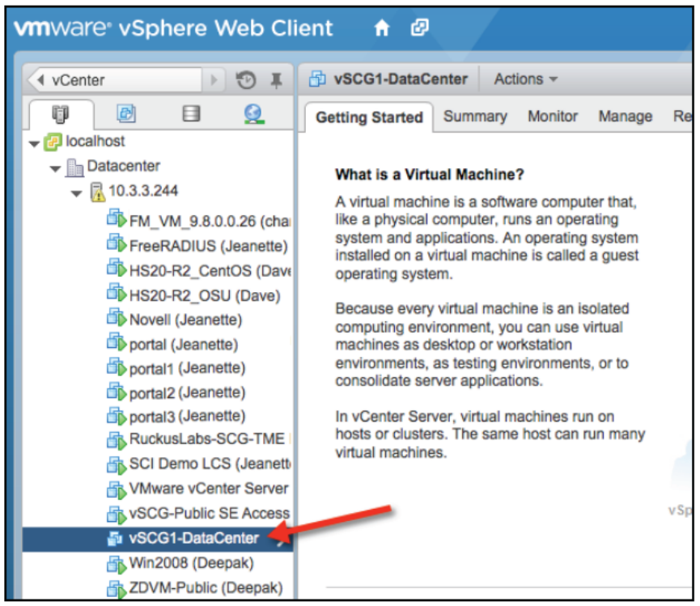Select SCI Demo LCS (Jeanette) entry
Viewport: 700px width, 606px height.
tap(210, 464)
